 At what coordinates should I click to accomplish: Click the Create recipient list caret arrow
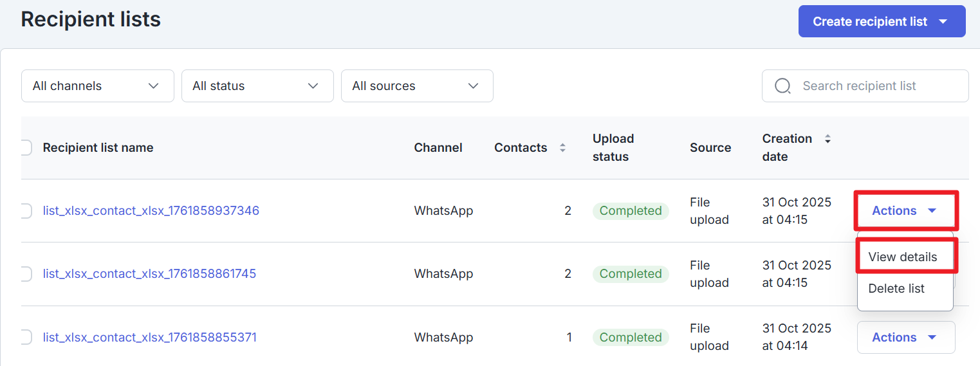tap(943, 22)
